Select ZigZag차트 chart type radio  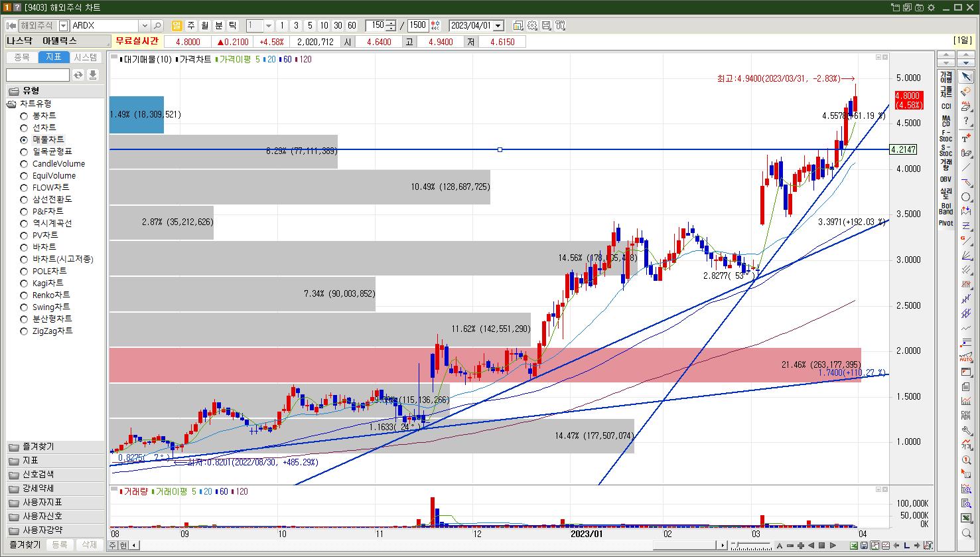pos(24,331)
